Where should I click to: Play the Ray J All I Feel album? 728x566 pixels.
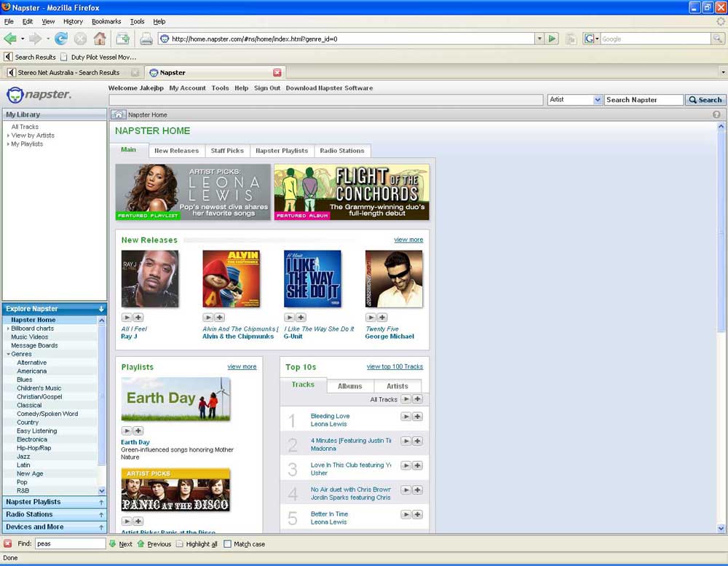[126, 318]
